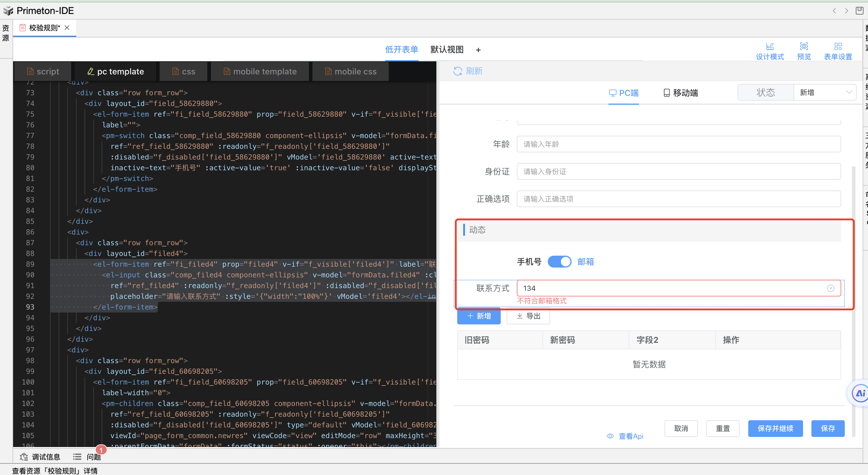This screenshot has width=868, height=475.
Task: Expand the 状态 新增 dropdown
Action: (x=825, y=92)
